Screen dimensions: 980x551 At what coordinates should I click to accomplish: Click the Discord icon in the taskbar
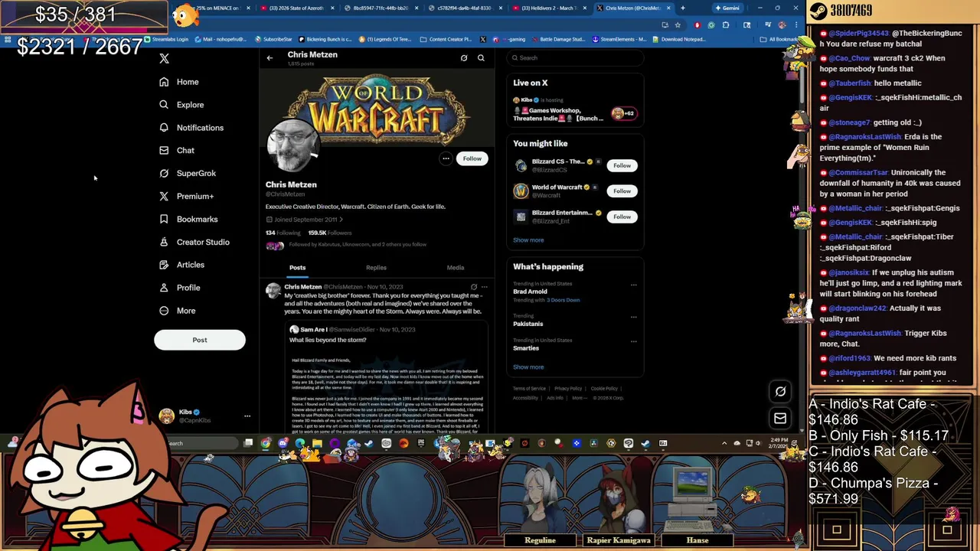point(283,443)
